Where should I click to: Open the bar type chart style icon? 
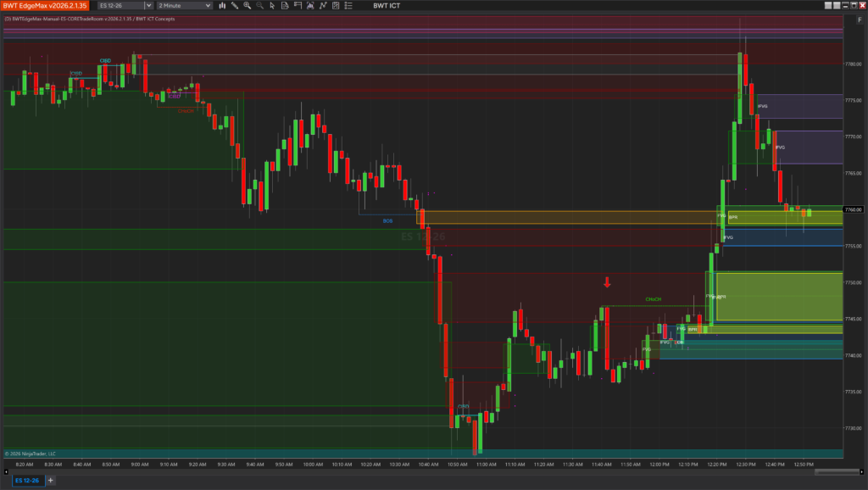click(x=222, y=6)
